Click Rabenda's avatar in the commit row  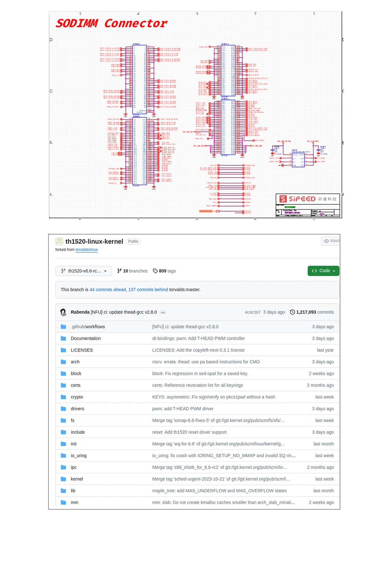(x=63, y=312)
